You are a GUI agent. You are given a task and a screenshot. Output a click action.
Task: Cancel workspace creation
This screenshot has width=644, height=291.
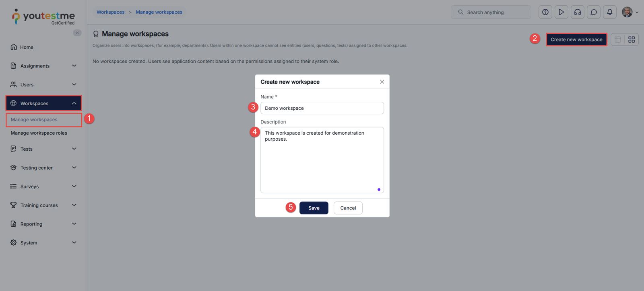click(348, 208)
